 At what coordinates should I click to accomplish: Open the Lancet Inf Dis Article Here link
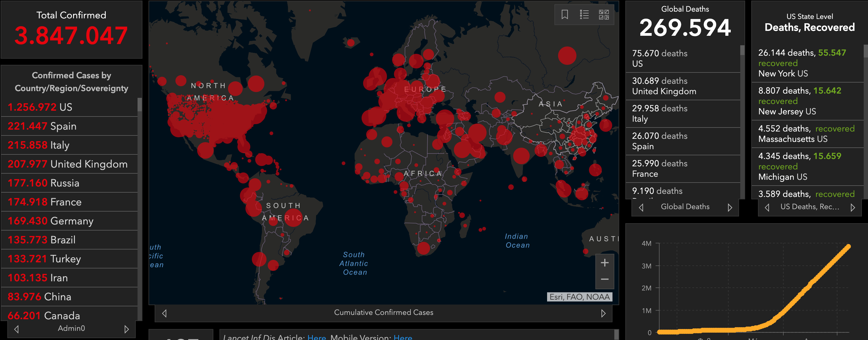[316, 337]
